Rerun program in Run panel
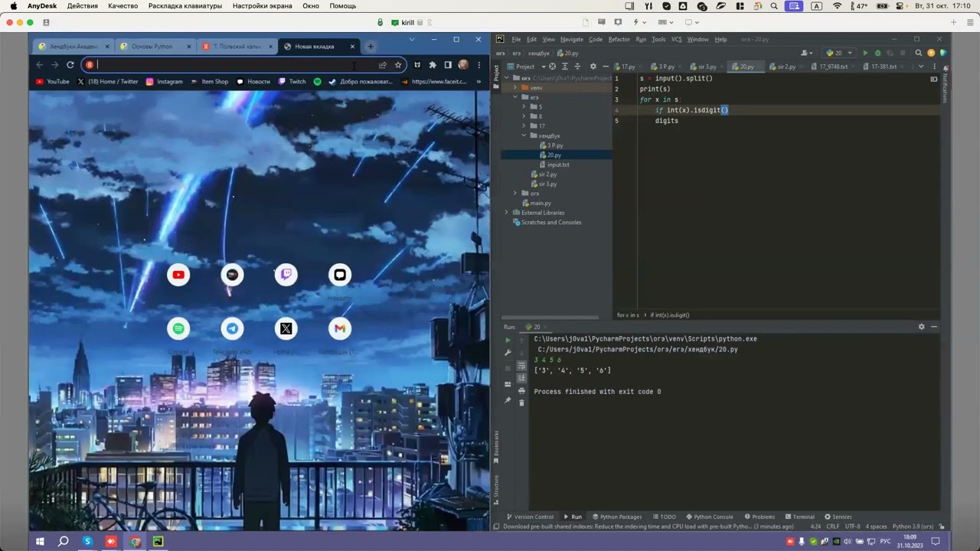 508,339
